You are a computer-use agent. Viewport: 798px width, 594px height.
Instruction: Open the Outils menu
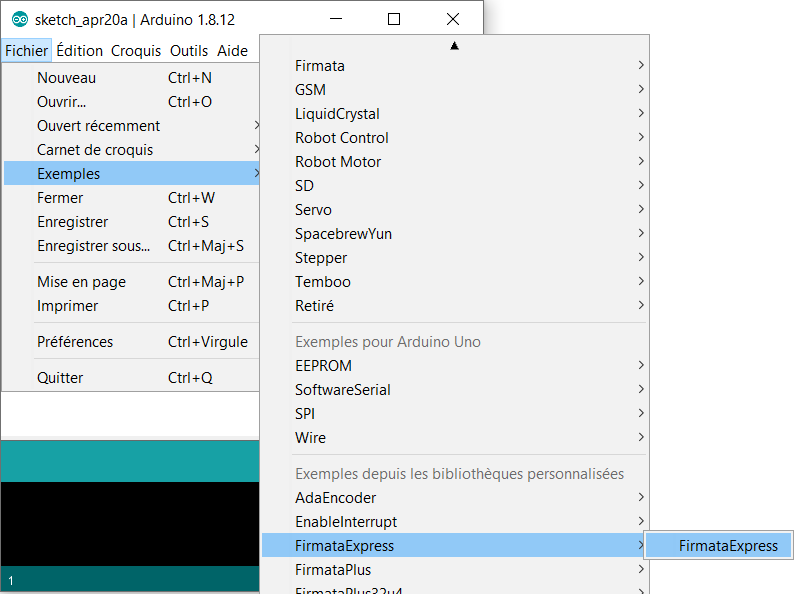coord(189,51)
